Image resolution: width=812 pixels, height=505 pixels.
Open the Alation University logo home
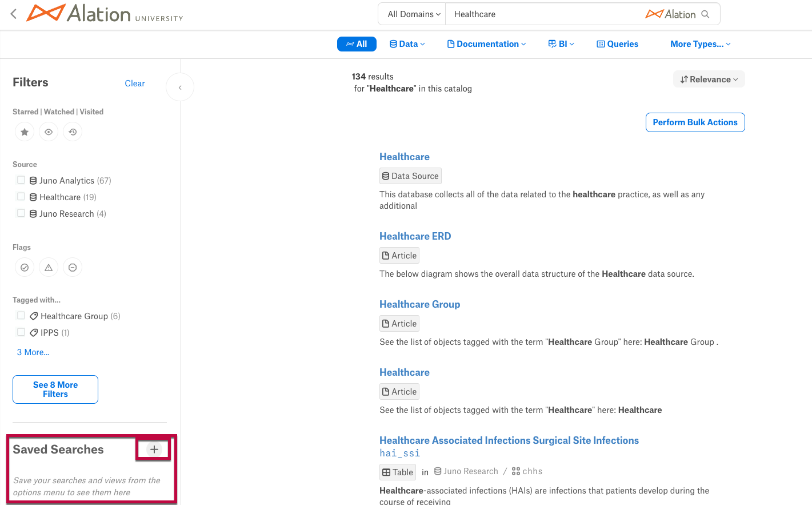(105, 14)
